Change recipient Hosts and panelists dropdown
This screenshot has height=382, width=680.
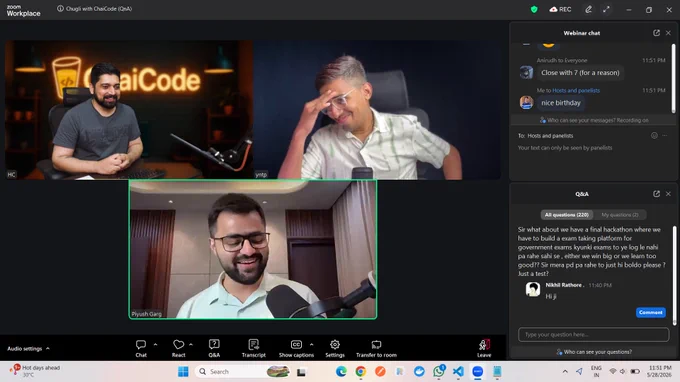550,136
